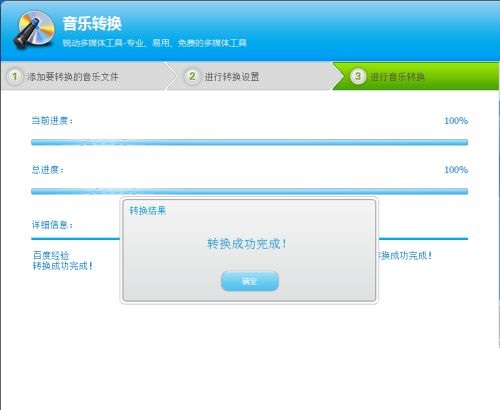Click the 总进度 progress bar
Image resolution: width=500 pixels, height=410 pixels.
(x=249, y=191)
